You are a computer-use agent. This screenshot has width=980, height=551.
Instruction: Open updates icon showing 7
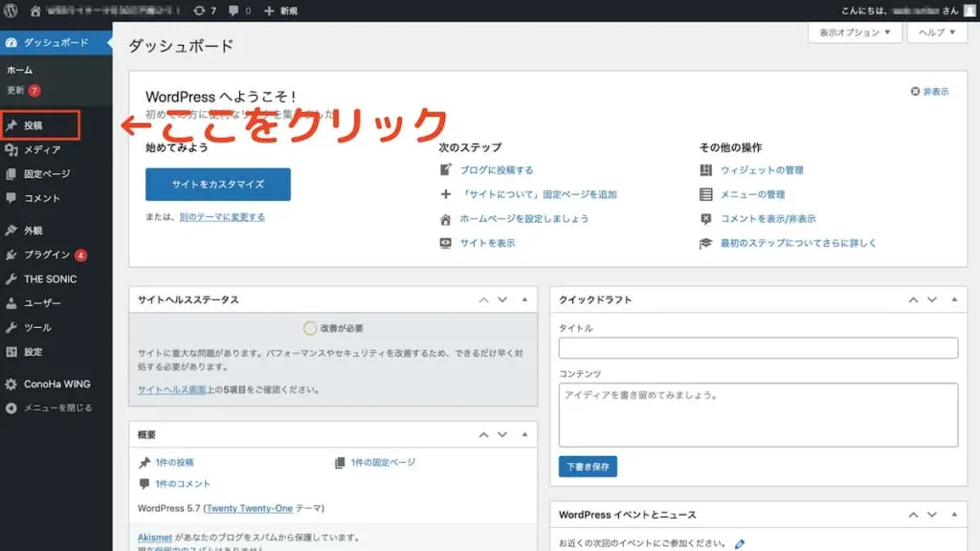[199, 11]
